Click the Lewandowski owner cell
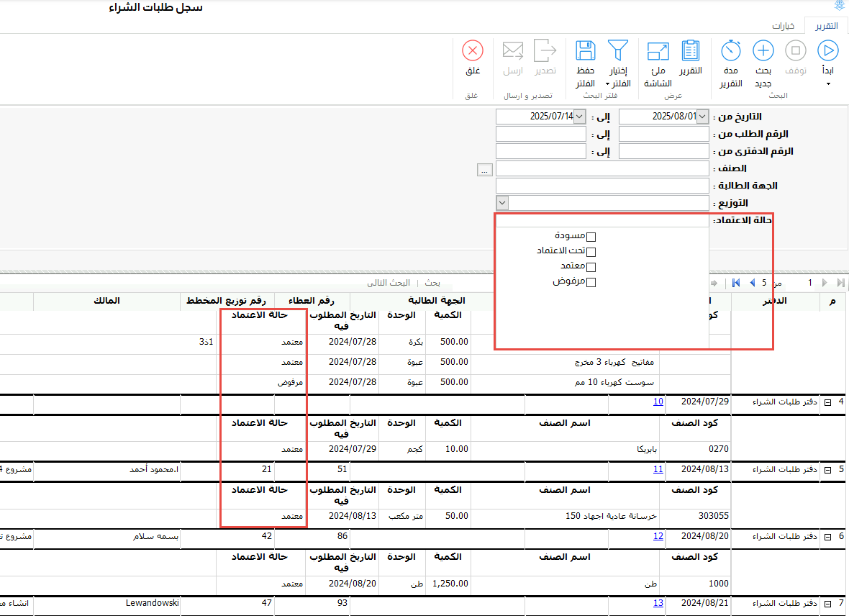The width and height of the screenshot is (849, 616). pos(152,603)
